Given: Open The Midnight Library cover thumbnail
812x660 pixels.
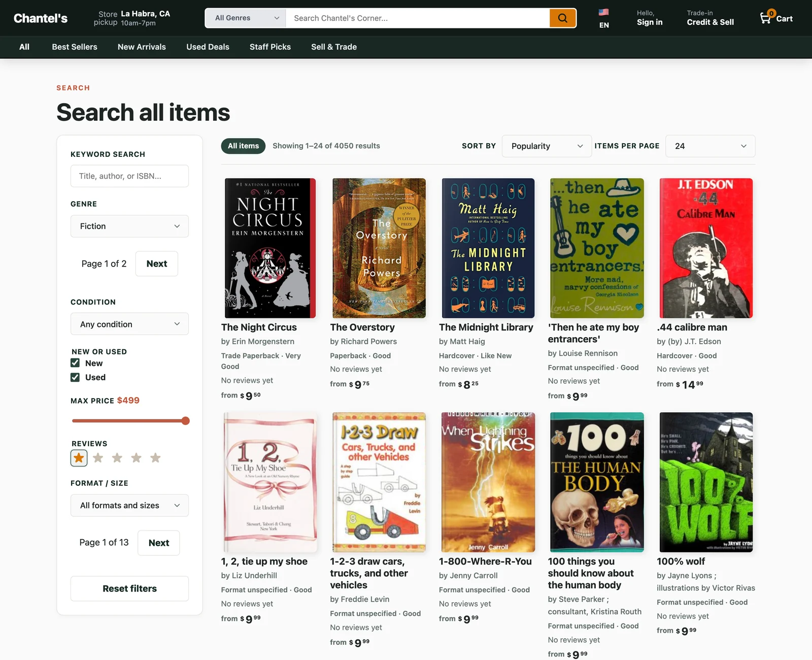Looking at the screenshot, I should click(x=488, y=248).
